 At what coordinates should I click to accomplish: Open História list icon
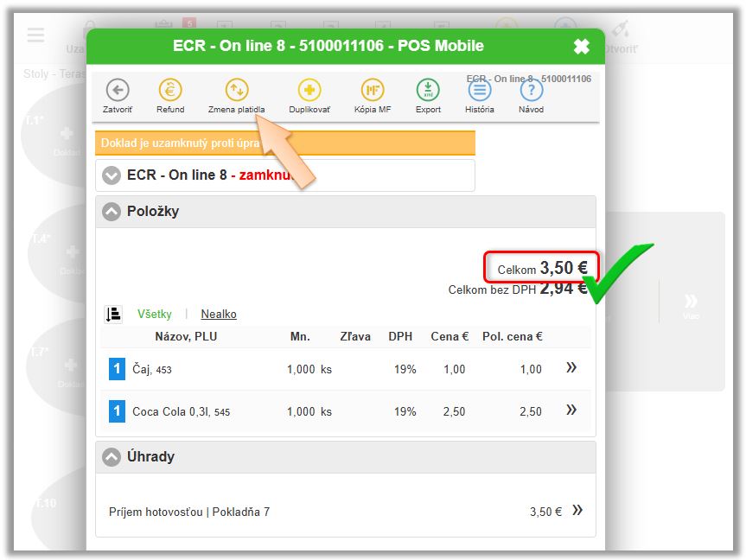[480, 90]
